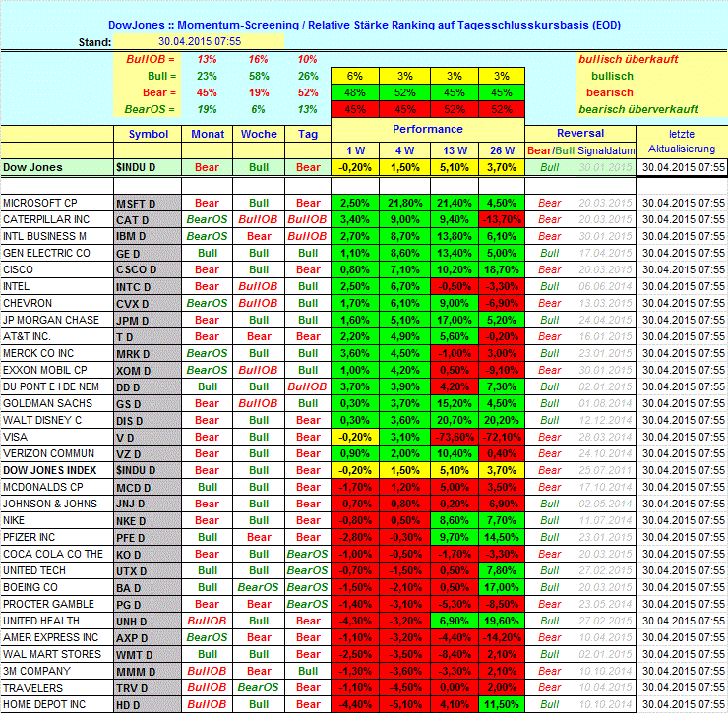Select the PROCTER GAMBLE row name
Screen dimensions: 728x713
[x=49, y=604]
